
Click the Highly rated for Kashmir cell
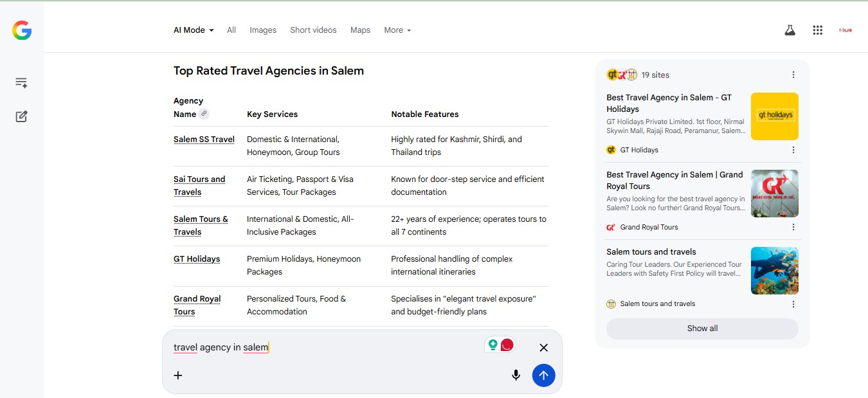pos(457,146)
